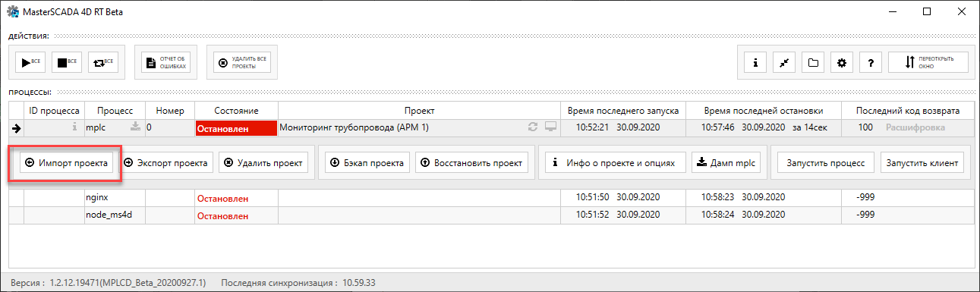Maximize the MasterSCADA window
The height and width of the screenshot is (292, 980).
926,12
